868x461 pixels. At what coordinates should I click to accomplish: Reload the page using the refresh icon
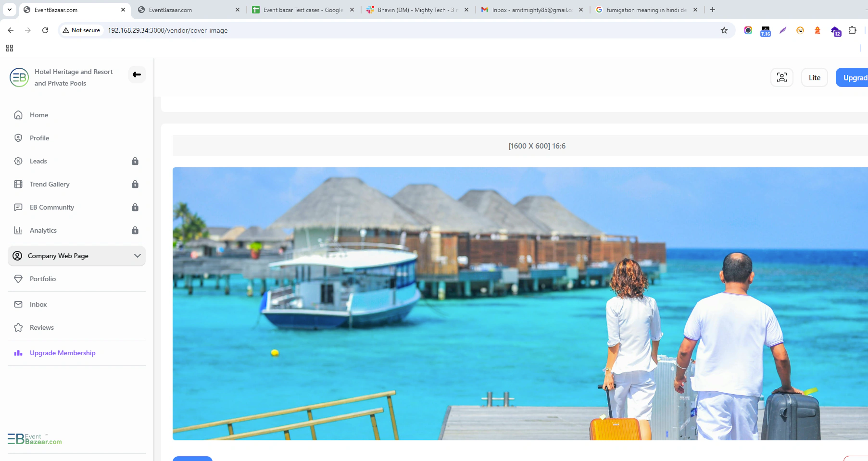pos(45,30)
